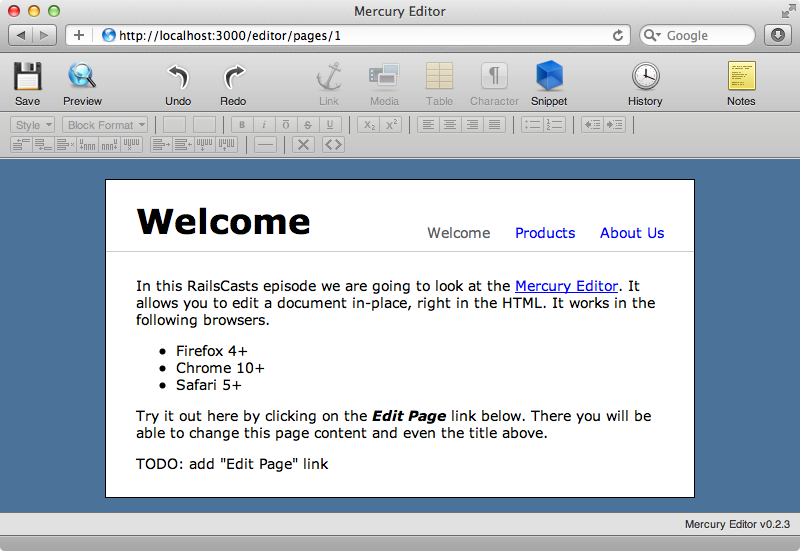Open the Block Format dropdown
The width and height of the screenshot is (800, 551).
(x=105, y=125)
